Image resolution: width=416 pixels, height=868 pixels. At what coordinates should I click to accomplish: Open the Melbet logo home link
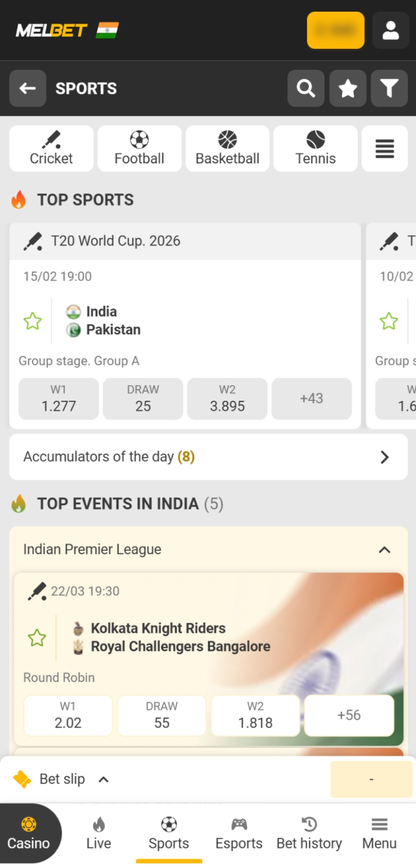pos(52,31)
